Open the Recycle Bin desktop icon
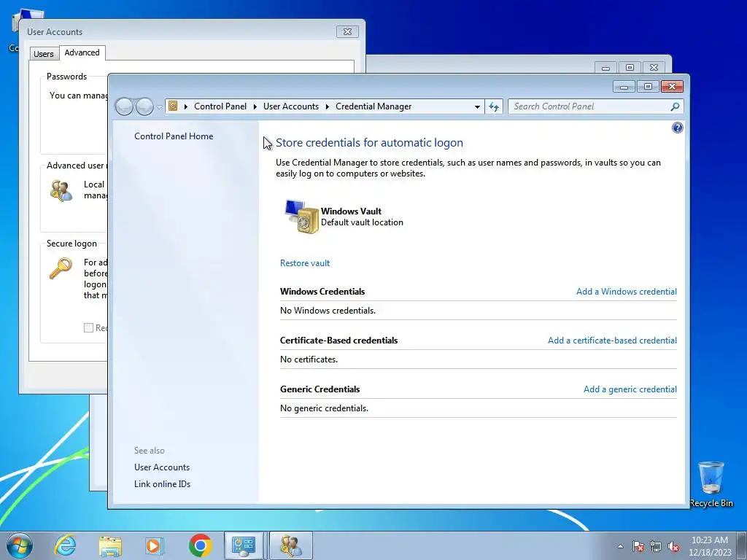The height and width of the screenshot is (560, 747). [711, 484]
